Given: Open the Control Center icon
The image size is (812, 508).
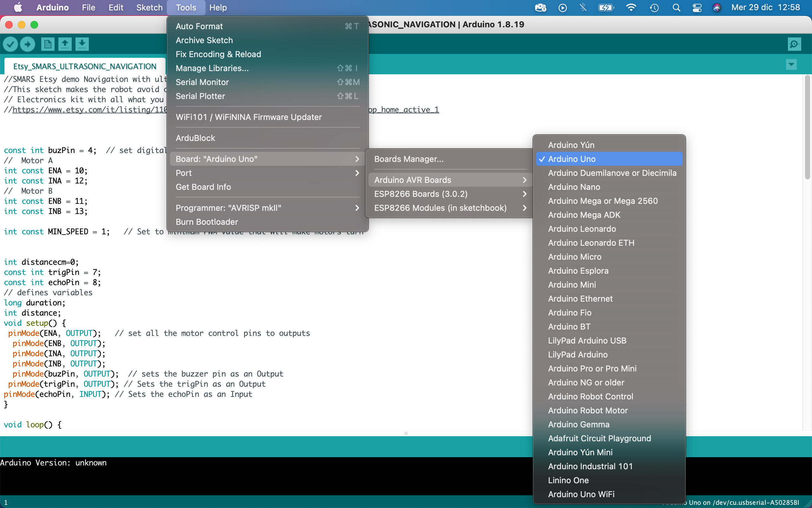Looking at the screenshot, I should click(x=697, y=7).
